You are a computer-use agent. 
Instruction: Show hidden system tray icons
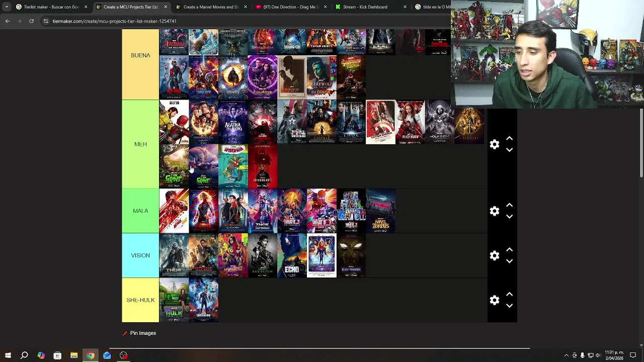point(566,355)
